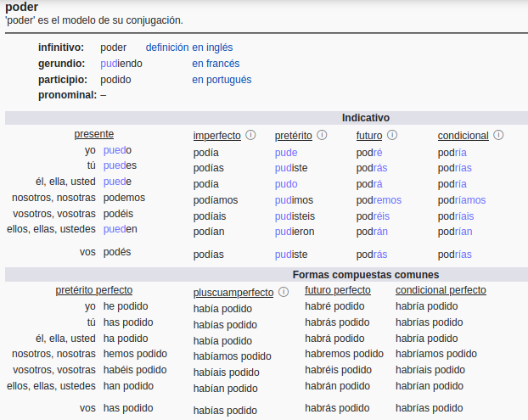The height and width of the screenshot is (420, 528).
Task: Click the 'Formas compuestas comunes' section header
Action: pos(366,275)
